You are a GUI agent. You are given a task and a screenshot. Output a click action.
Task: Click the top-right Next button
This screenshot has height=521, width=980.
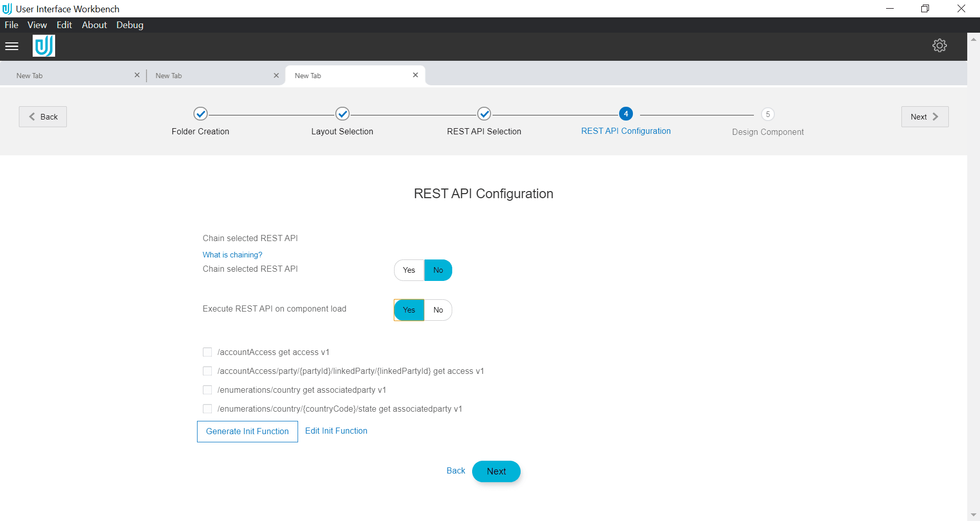[924, 116]
